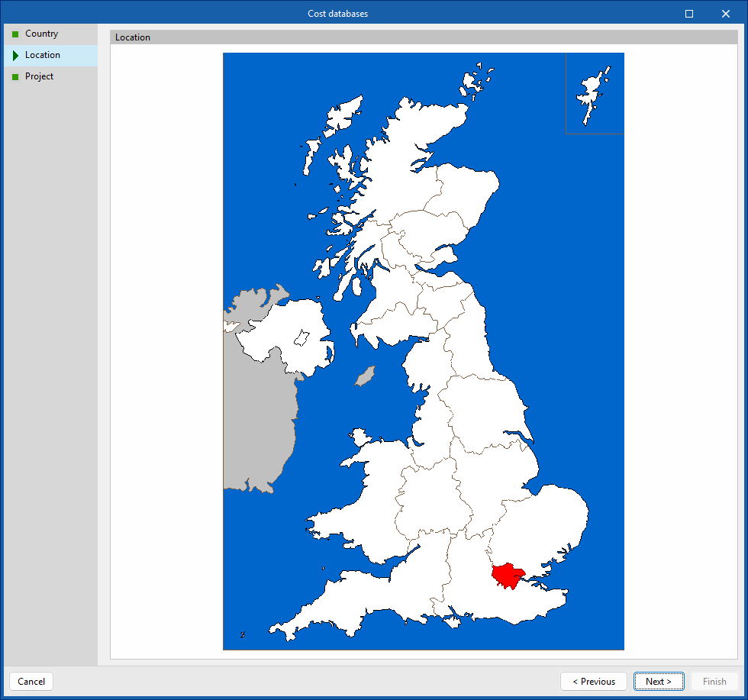Go to the Country step in sidebar
The image size is (748, 700).
pyautogui.click(x=50, y=34)
